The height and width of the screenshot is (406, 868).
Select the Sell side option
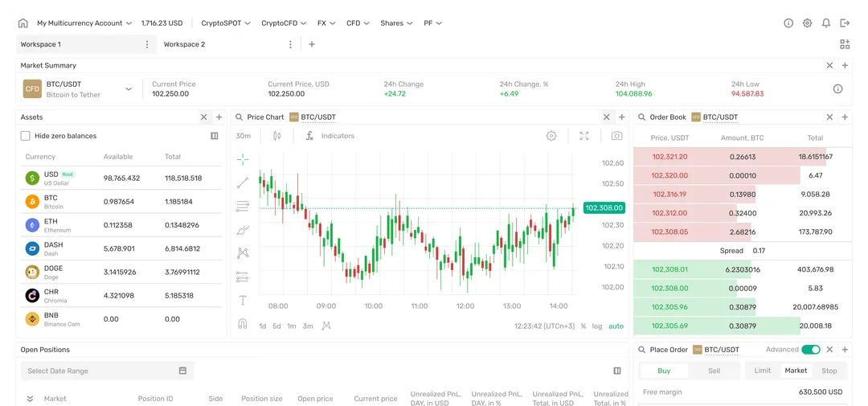click(x=714, y=371)
